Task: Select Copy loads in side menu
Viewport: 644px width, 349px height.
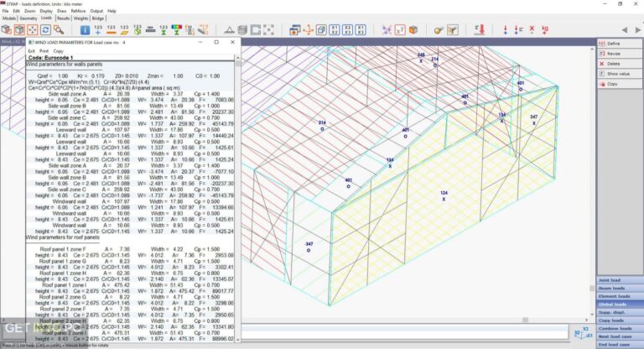Action: click(x=620, y=320)
